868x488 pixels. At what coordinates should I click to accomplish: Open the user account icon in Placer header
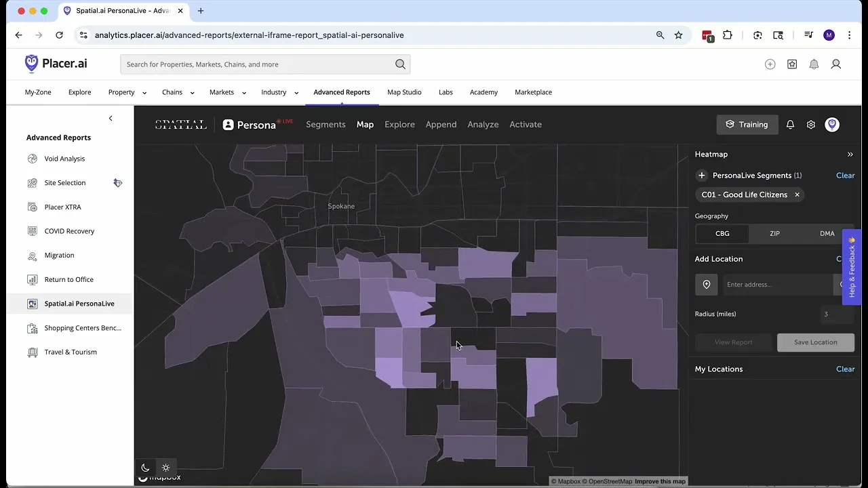click(x=836, y=64)
